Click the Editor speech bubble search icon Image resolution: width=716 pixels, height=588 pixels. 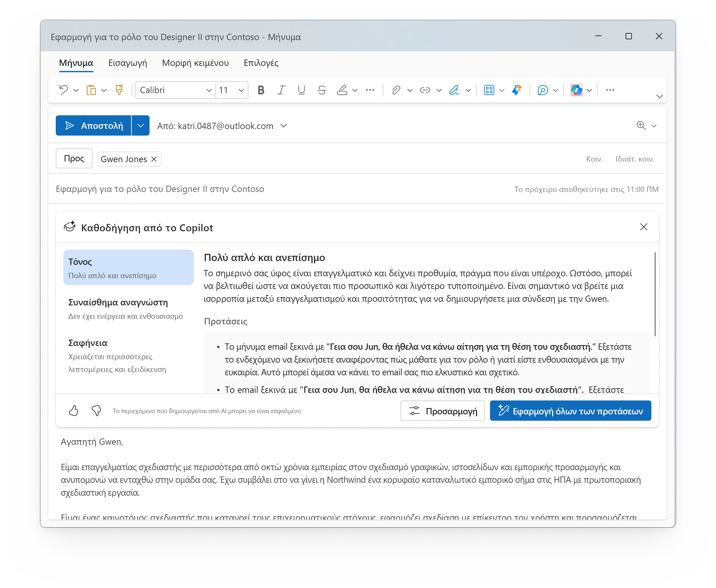click(x=543, y=90)
